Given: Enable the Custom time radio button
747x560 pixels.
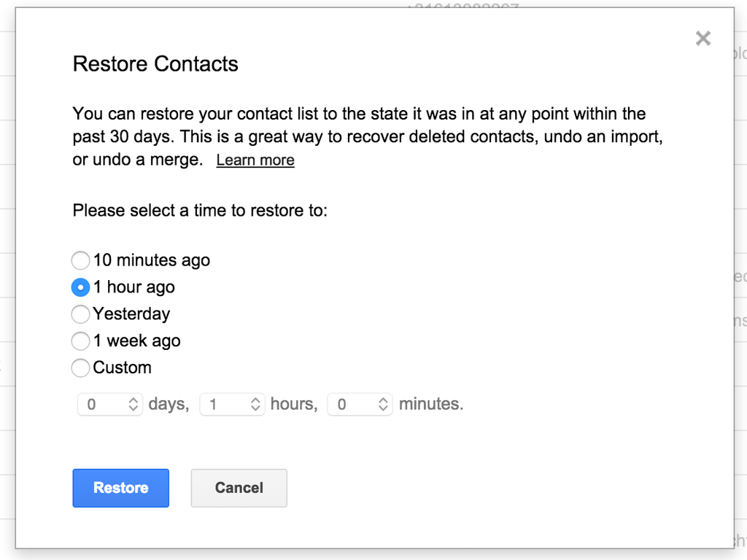Looking at the screenshot, I should 80,368.
